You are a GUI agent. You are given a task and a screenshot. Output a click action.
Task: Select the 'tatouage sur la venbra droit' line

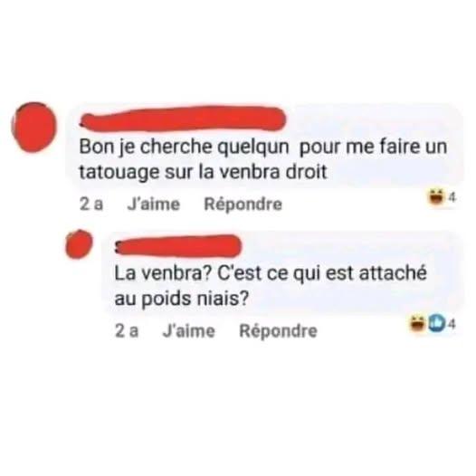pos(203,172)
